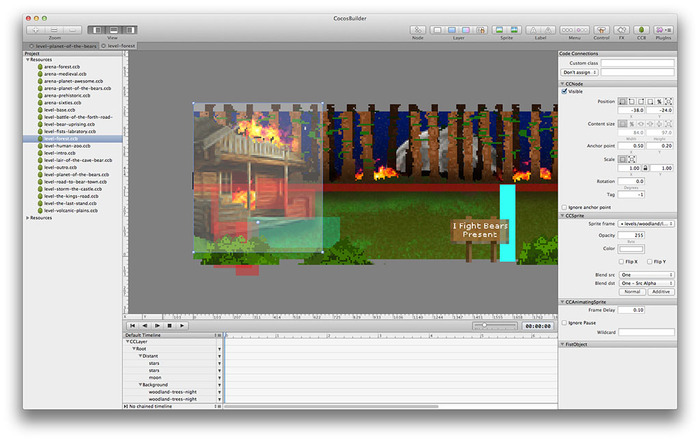Select level-human-zoo.ccb in the project tree
The image size is (700, 441).
[x=65, y=146]
